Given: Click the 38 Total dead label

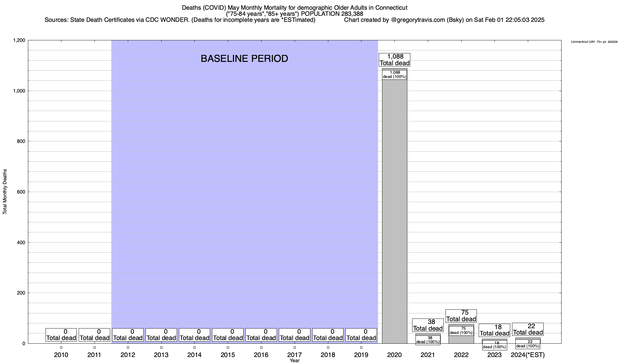Looking at the screenshot, I should point(428,325).
